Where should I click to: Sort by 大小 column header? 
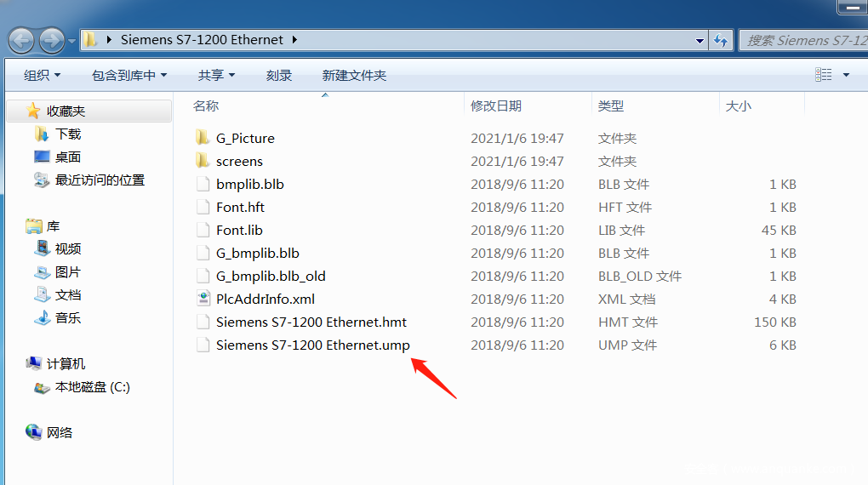(x=738, y=106)
